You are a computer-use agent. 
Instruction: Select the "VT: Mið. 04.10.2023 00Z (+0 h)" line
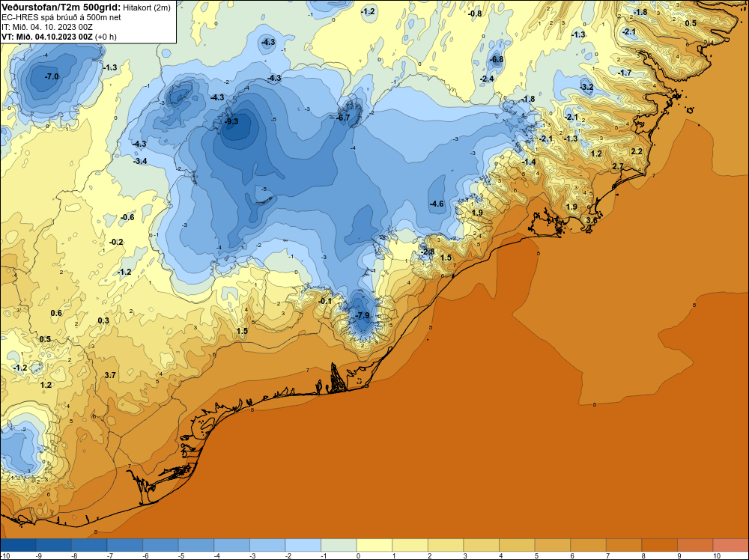point(58,37)
